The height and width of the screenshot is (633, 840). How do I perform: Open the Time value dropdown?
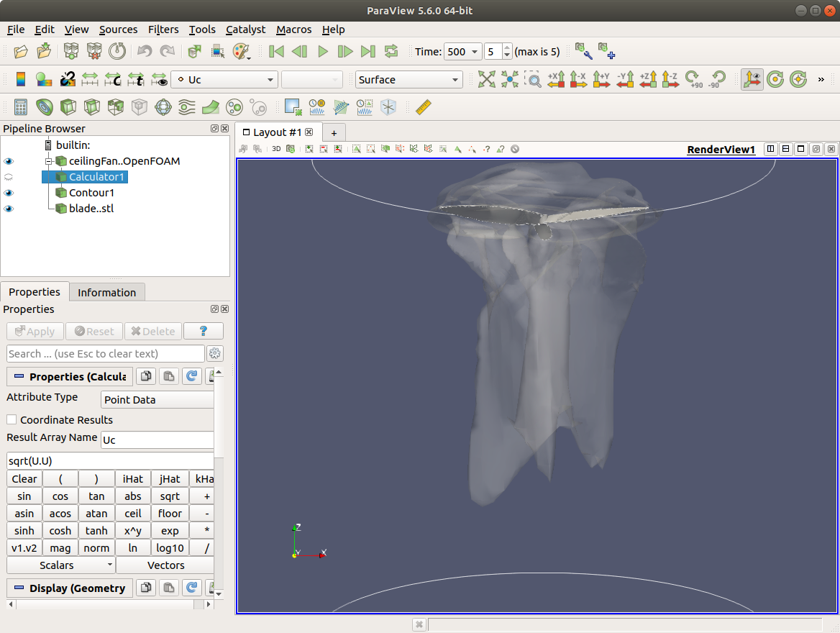tap(463, 52)
